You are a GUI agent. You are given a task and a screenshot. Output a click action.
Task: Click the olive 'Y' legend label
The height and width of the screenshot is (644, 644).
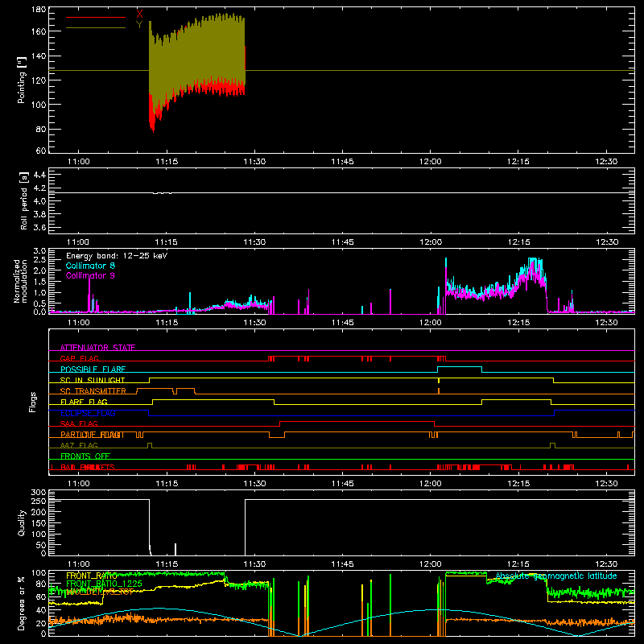(139, 25)
